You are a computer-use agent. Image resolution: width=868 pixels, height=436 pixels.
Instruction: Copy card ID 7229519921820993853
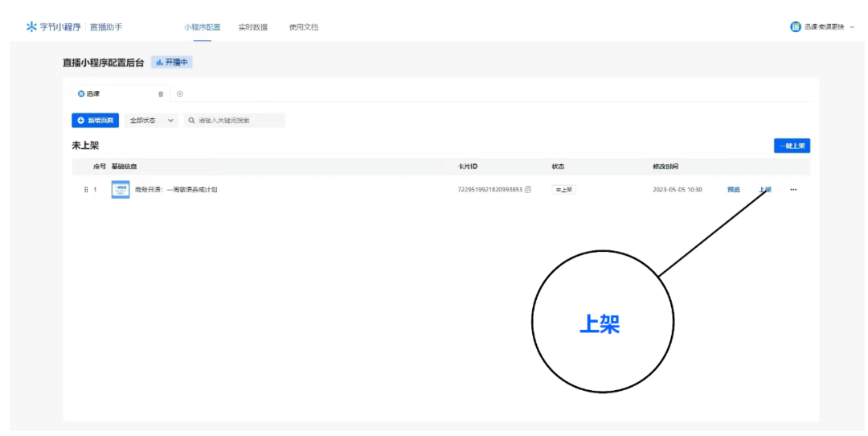528,190
